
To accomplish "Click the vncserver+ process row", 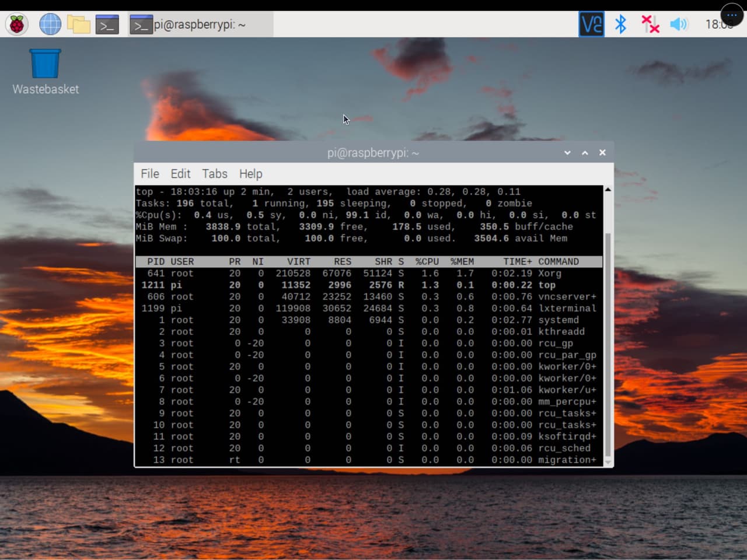I will click(x=369, y=296).
